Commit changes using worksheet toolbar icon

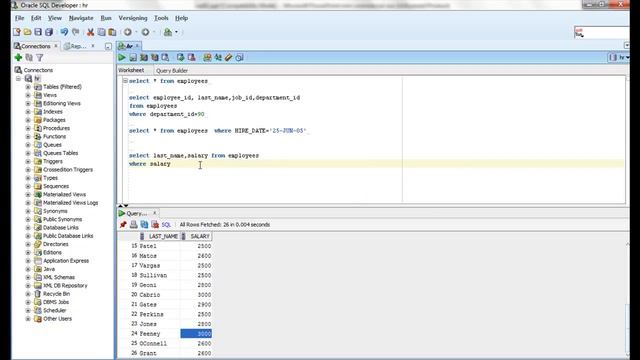(x=180, y=58)
